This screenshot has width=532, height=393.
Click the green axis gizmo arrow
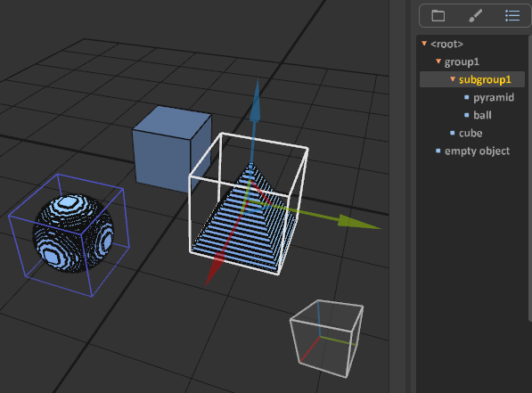tap(359, 222)
